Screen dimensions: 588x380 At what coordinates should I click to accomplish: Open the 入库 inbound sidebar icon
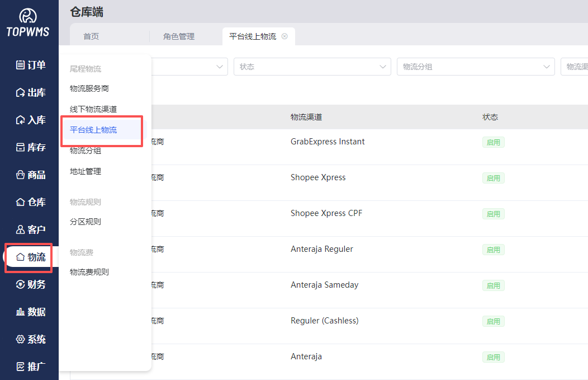(x=21, y=120)
